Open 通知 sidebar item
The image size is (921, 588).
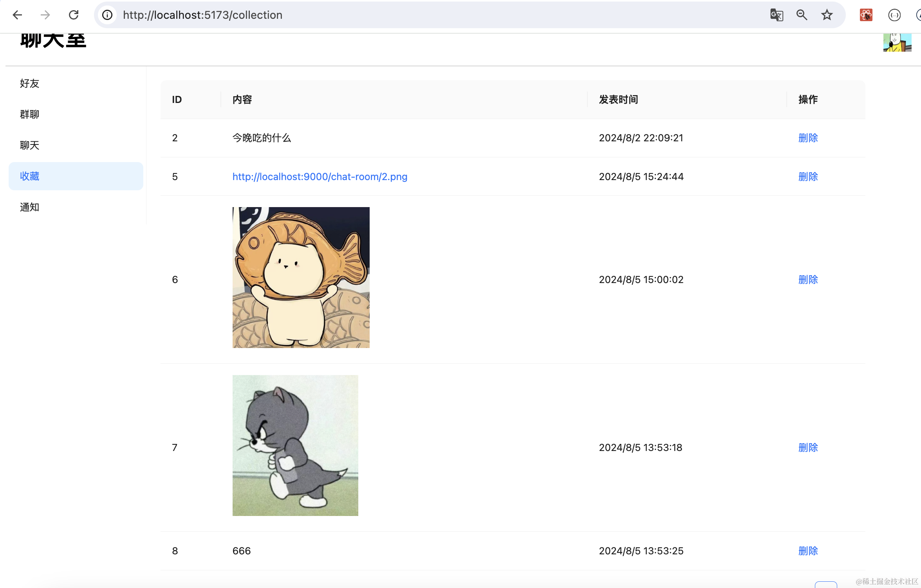click(30, 207)
